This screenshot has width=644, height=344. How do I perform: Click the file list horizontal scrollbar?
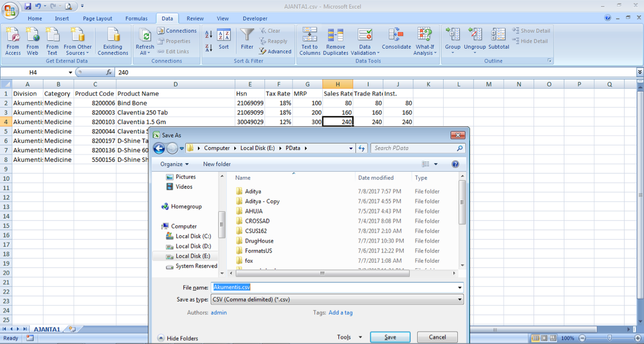(322, 273)
